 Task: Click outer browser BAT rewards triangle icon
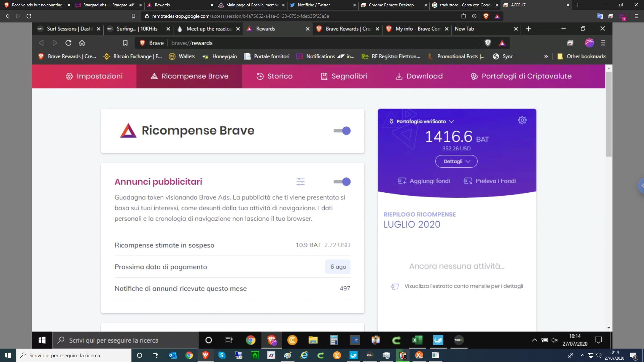(x=497, y=16)
